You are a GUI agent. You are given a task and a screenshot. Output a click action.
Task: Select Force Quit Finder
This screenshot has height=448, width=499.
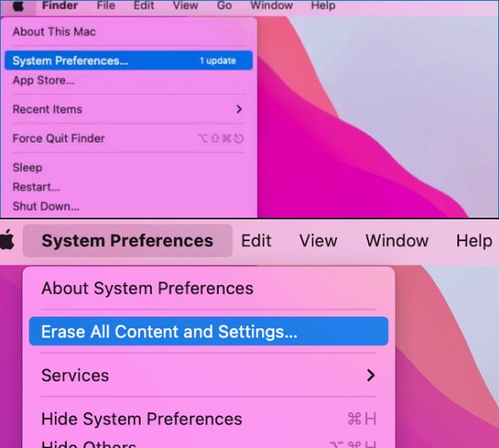coord(58,138)
